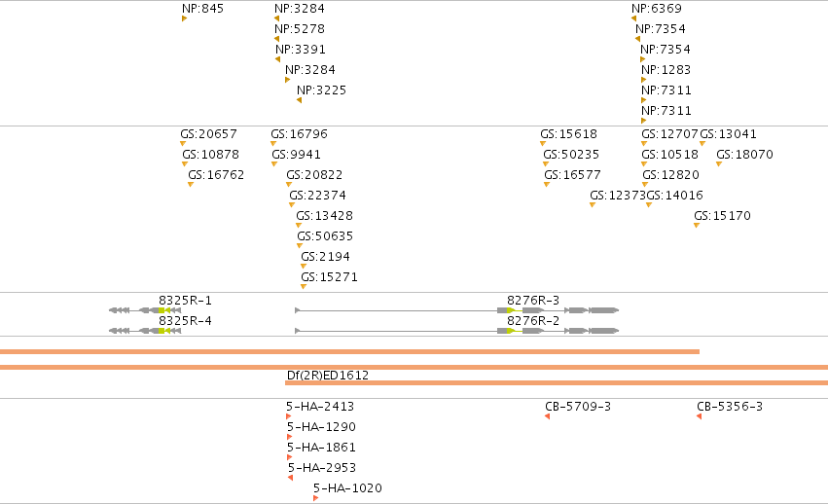Select the GS:14016 insertion
The height and width of the screenshot is (504, 828).
pyautogui.click(x=675, y=196)
